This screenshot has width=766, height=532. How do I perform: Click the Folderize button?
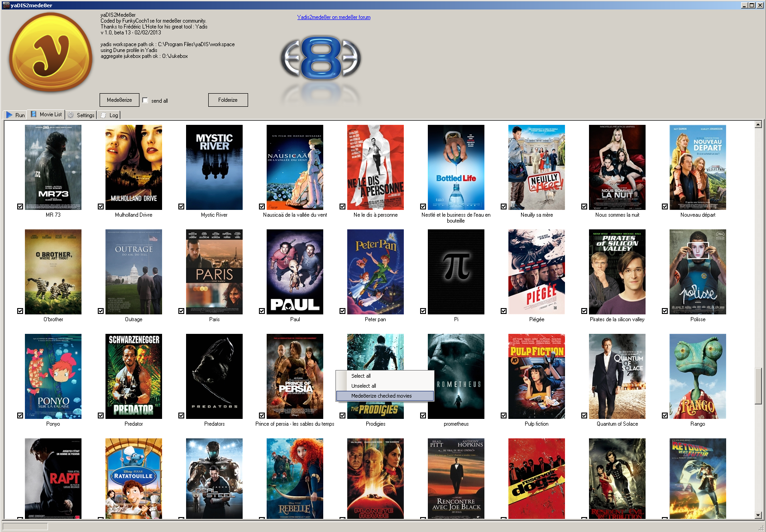pyautogui.click(x=228, y=100)
